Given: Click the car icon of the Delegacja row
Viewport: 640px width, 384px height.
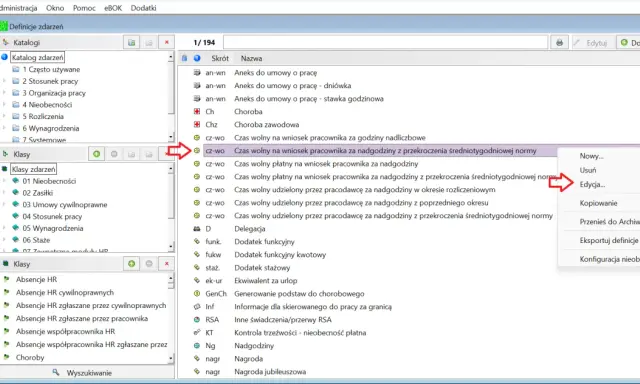Looking at the screenshot, I should click(197, 229).
